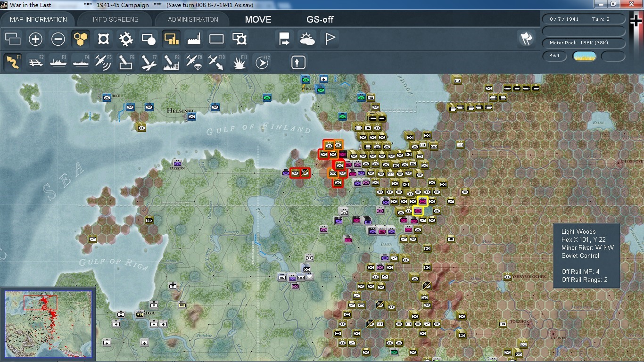
Task: Select F10 Air transfer mode
Action: (216, 62)
